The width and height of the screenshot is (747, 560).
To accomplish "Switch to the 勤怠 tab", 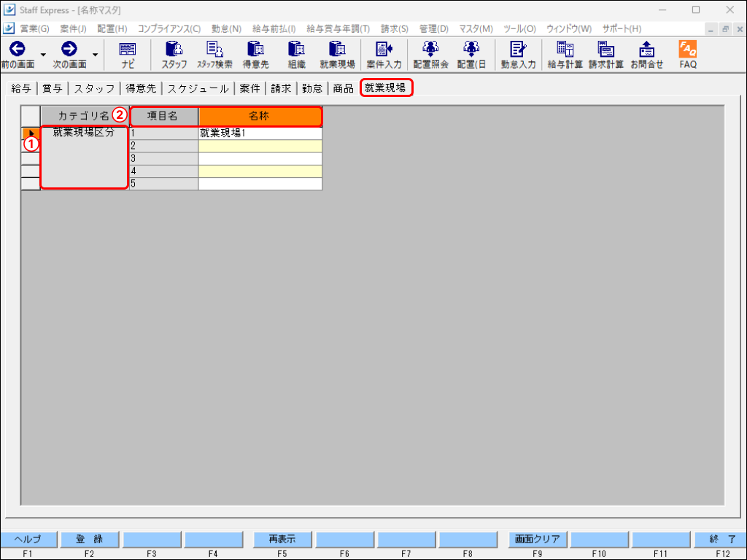I will pos(312,88).
